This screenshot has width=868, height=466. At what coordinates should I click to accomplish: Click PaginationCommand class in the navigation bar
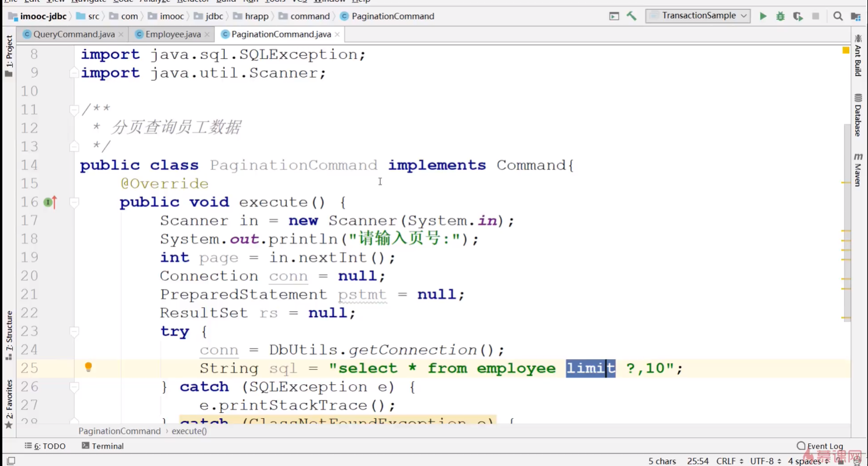click(x=387, y=16)
